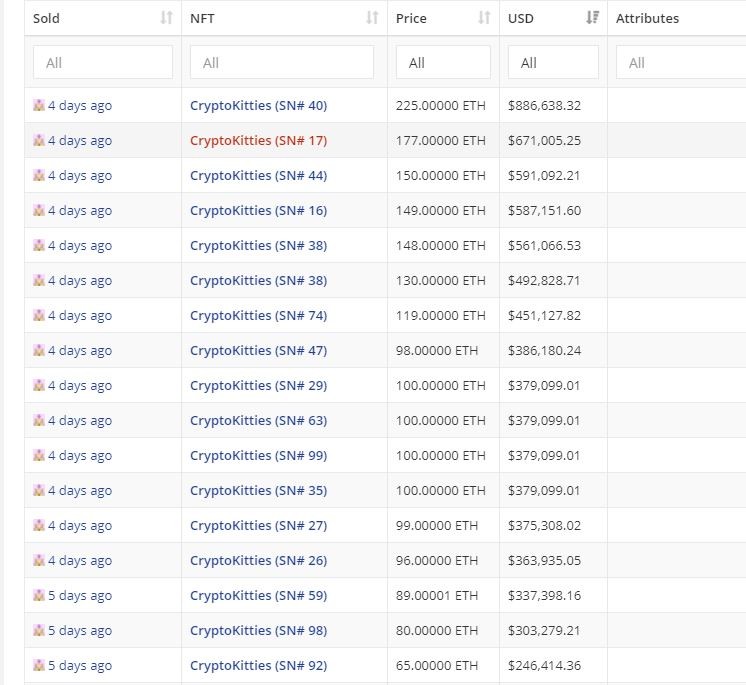Click the kitty icon beside SN# 40 row
Image resolution: width=746 pixels, height=685 pixels.
(x=39, y=105)
